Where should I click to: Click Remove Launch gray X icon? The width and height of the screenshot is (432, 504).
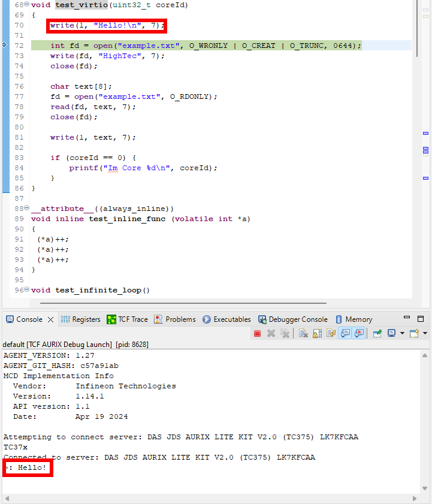click(271, 333)
